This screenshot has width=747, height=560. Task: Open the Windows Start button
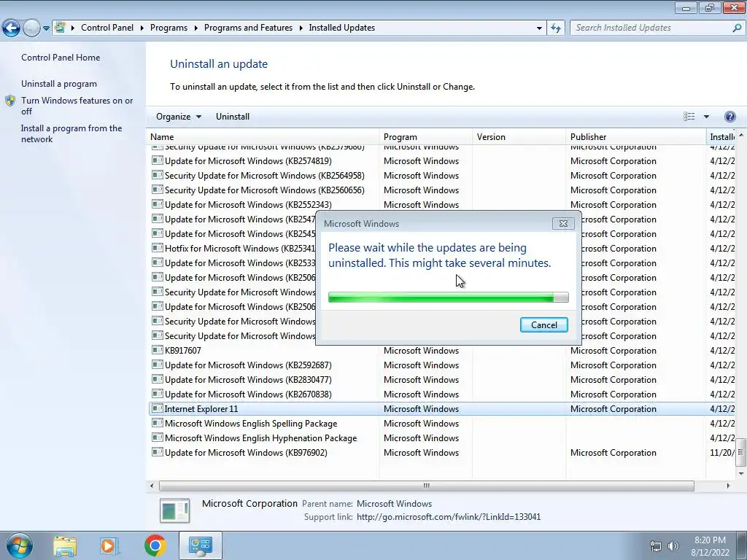20,545
